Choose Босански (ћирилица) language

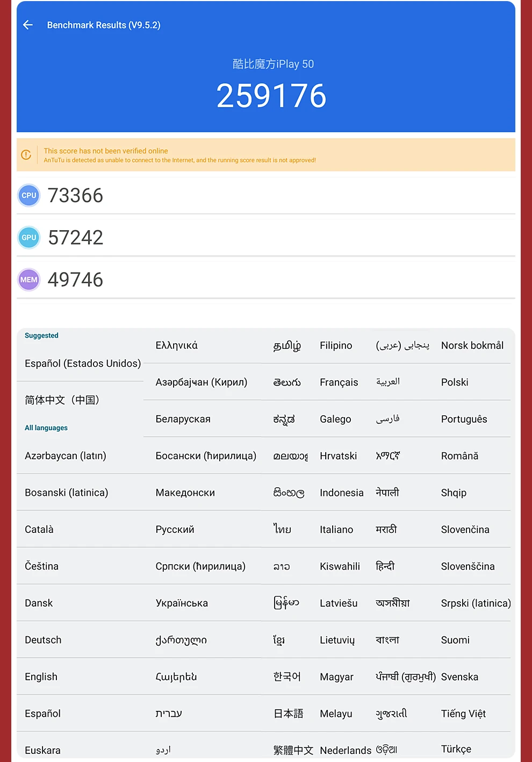tap(206, 456)
